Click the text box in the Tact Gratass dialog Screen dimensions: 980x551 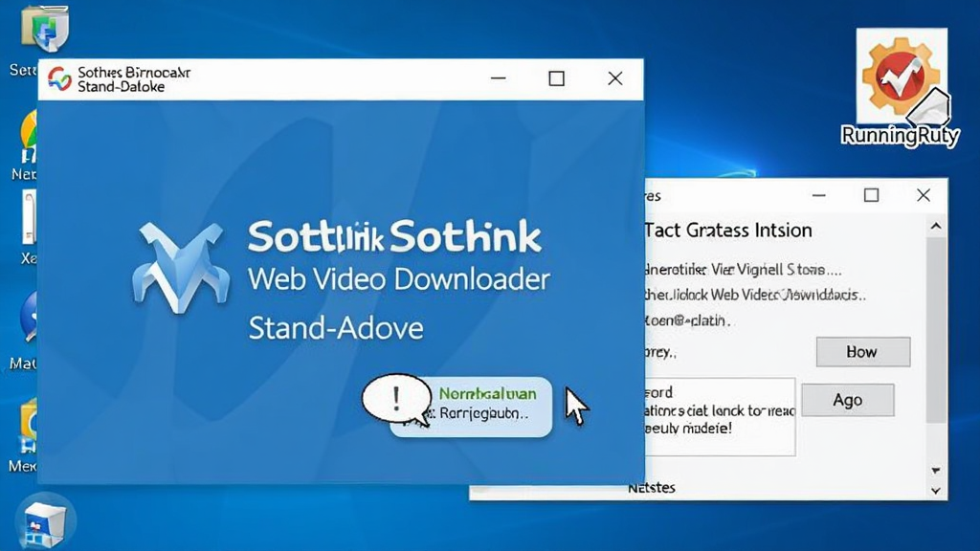point(720,417)
